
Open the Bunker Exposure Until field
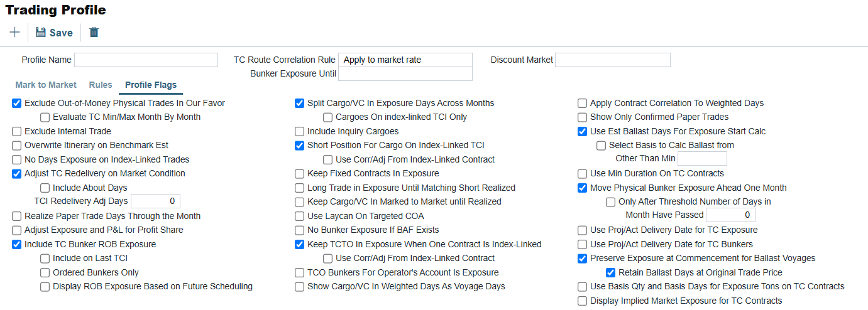[405, 73]
